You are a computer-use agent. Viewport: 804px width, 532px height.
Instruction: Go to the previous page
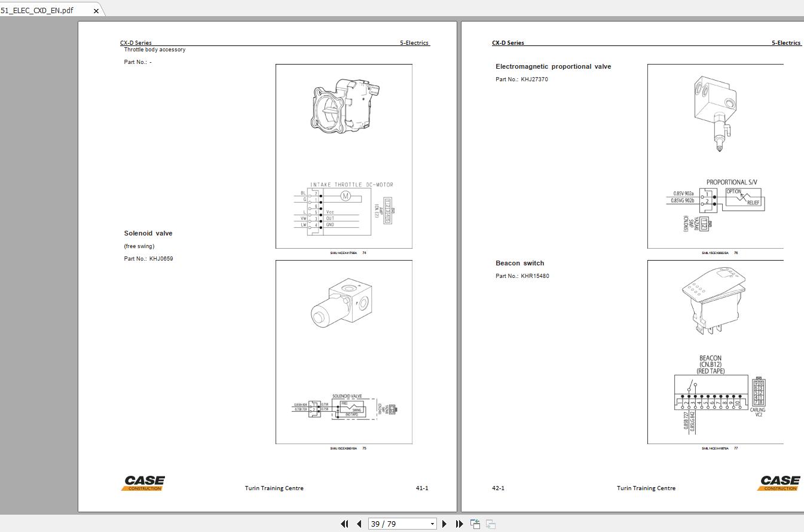point(359,524)
